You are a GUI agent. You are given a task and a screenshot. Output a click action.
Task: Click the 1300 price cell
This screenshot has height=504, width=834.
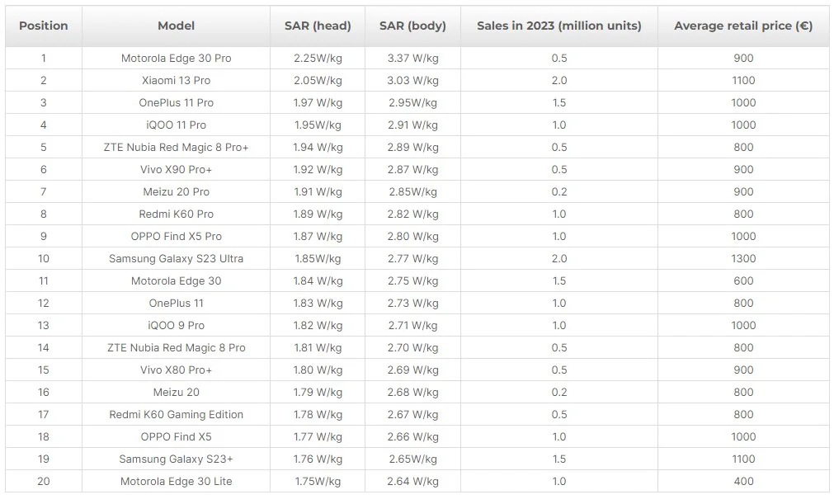tap(742, 259)
